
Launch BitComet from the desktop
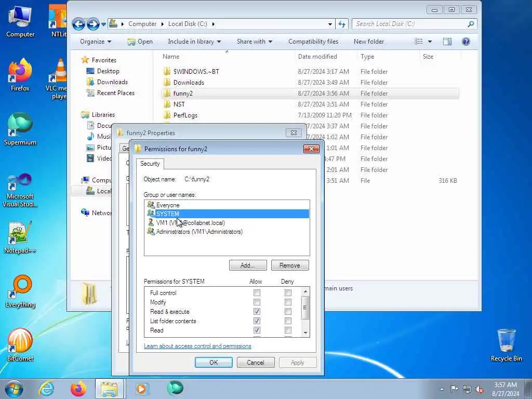pos(20,345)
